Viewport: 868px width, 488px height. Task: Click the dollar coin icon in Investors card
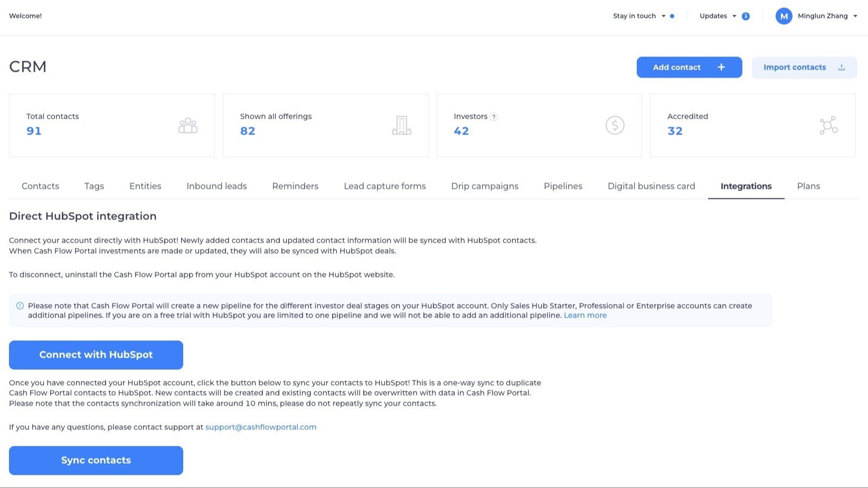[615, 126]
